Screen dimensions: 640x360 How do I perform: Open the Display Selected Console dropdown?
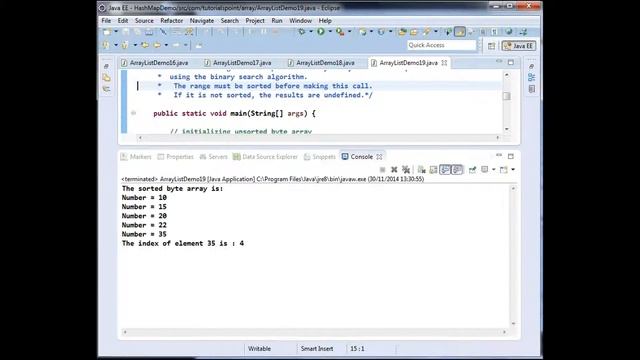(493, 169)
